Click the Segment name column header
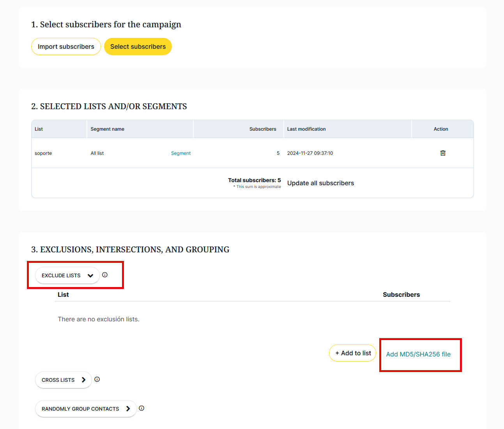This screenshot has height=429, width=504. coord(108,129)
